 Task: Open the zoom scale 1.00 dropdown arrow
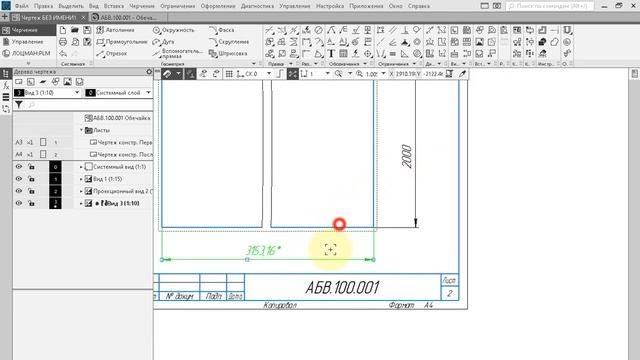(x=383, y=74)
